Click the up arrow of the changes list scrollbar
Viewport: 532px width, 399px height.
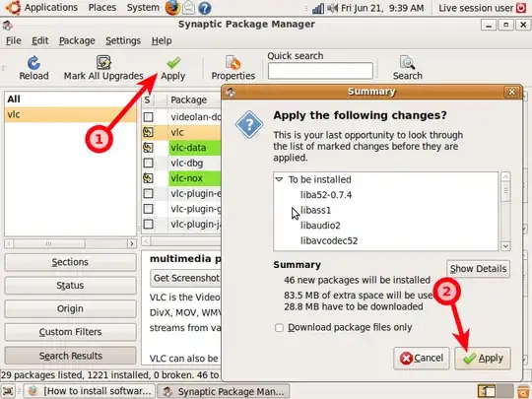505,176
